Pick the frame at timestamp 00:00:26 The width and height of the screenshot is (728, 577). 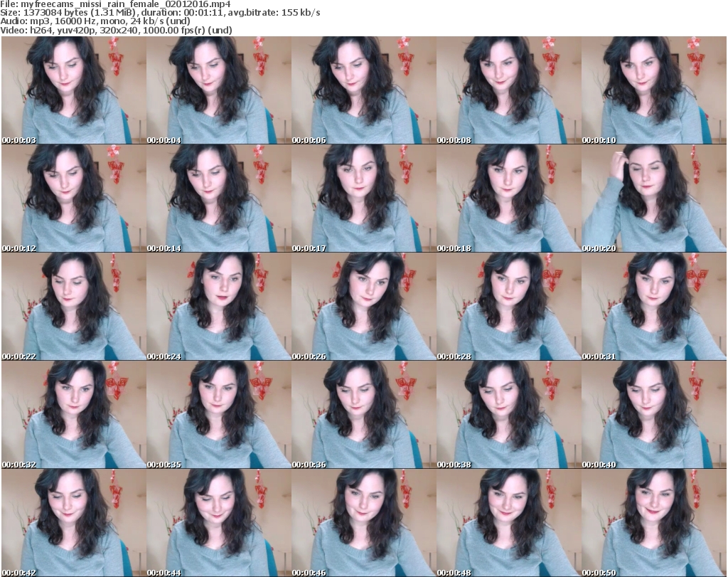click(x=363, y=307)
